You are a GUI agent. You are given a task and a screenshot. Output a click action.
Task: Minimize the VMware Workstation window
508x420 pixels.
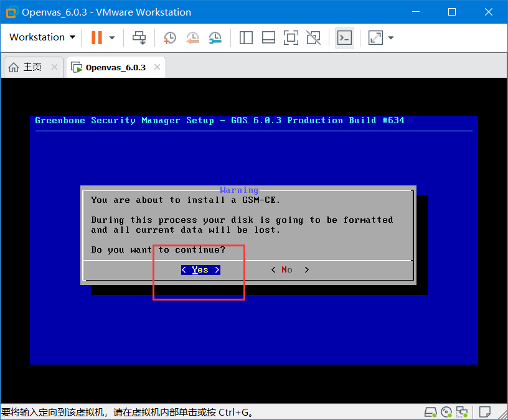tap(416, 12)
